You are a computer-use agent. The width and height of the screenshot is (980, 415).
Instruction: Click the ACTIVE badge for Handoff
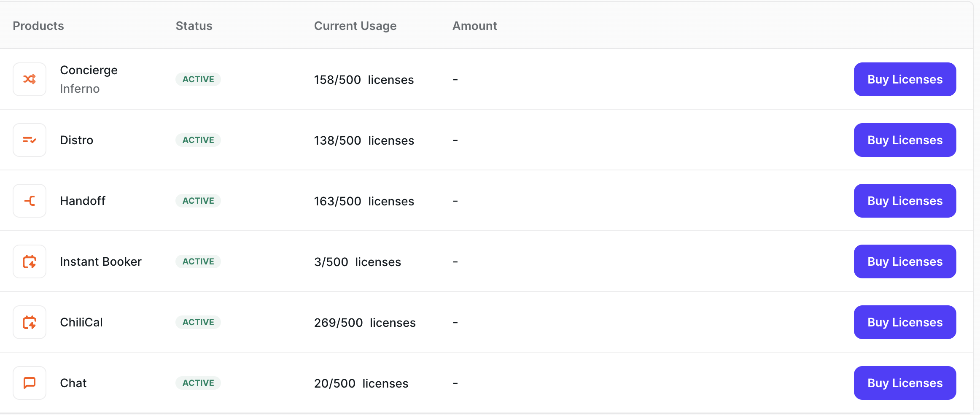click(198, 201)
